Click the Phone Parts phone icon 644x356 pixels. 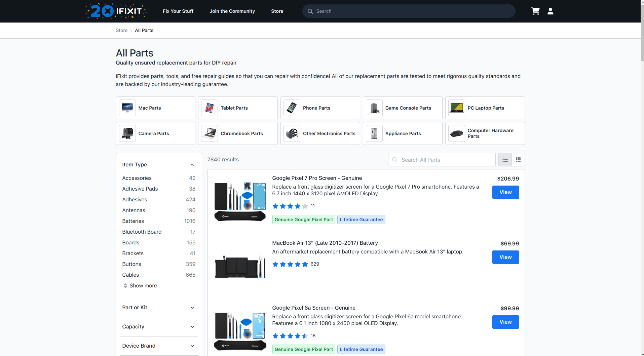click(x=292, y=108)
